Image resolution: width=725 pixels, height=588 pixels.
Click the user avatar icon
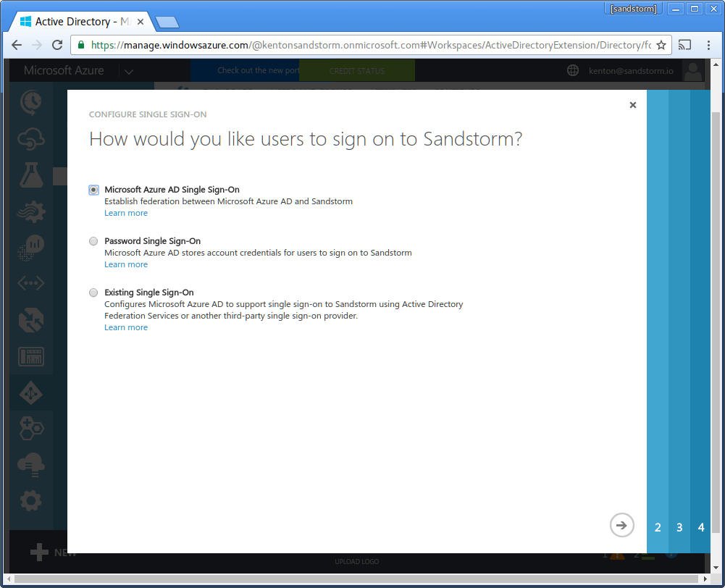point(693,71)
